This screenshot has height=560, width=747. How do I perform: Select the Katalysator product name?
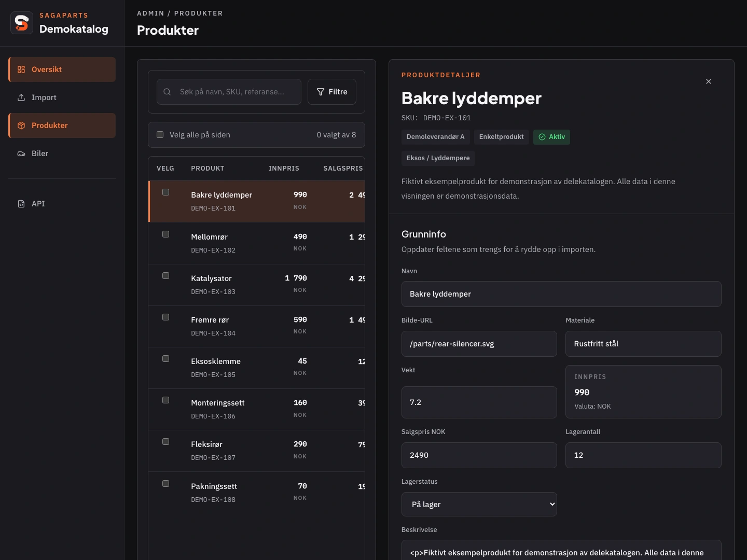click(211, 278)
